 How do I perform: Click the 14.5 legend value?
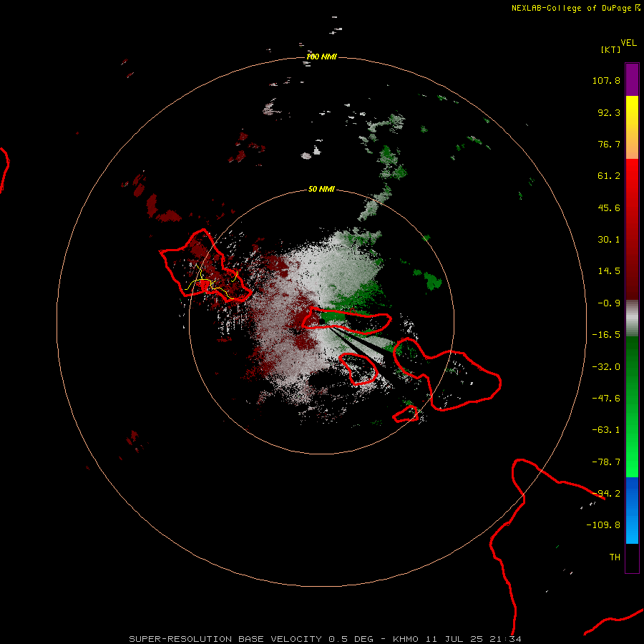609,271
